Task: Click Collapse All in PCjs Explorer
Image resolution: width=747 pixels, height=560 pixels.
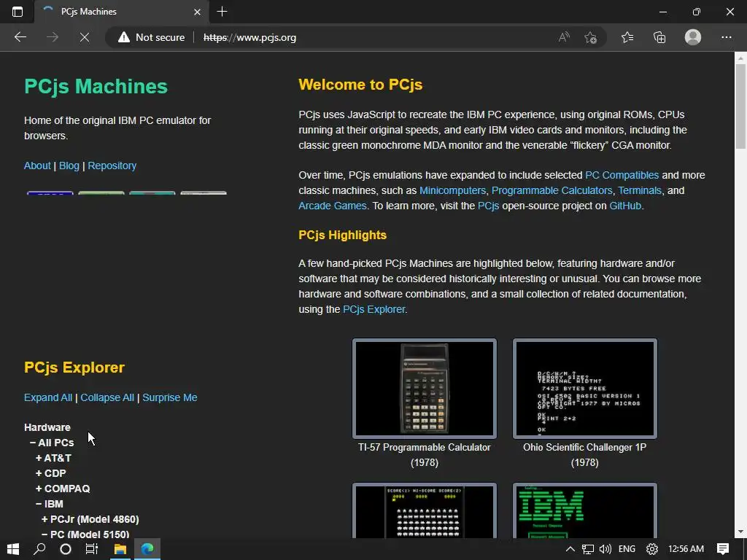Action: point(107,397)
